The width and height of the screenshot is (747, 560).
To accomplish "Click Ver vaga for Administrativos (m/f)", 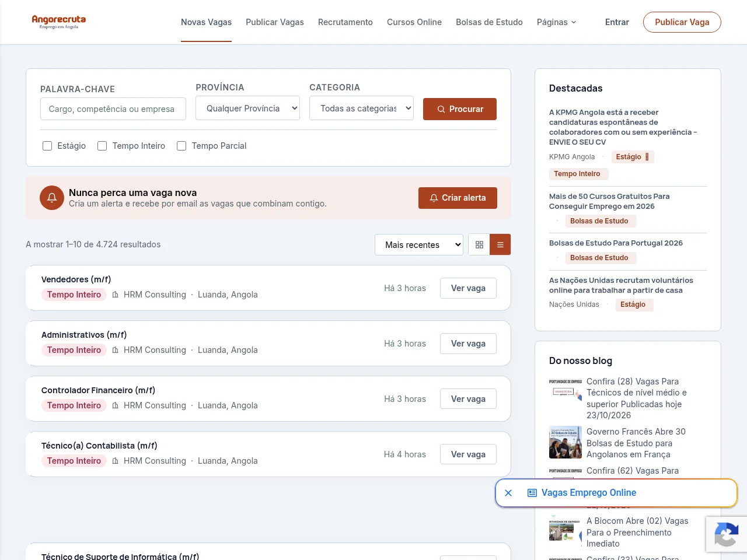I will 468,344.
